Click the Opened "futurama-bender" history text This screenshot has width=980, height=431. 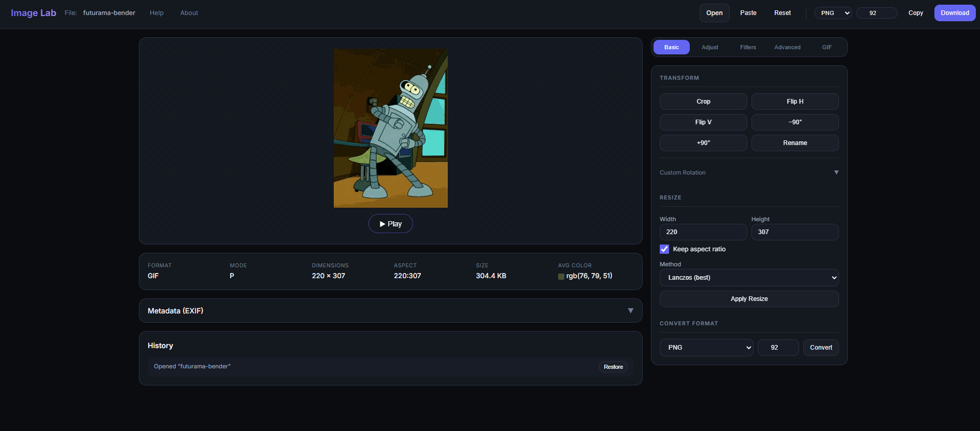tap(192, 366)
